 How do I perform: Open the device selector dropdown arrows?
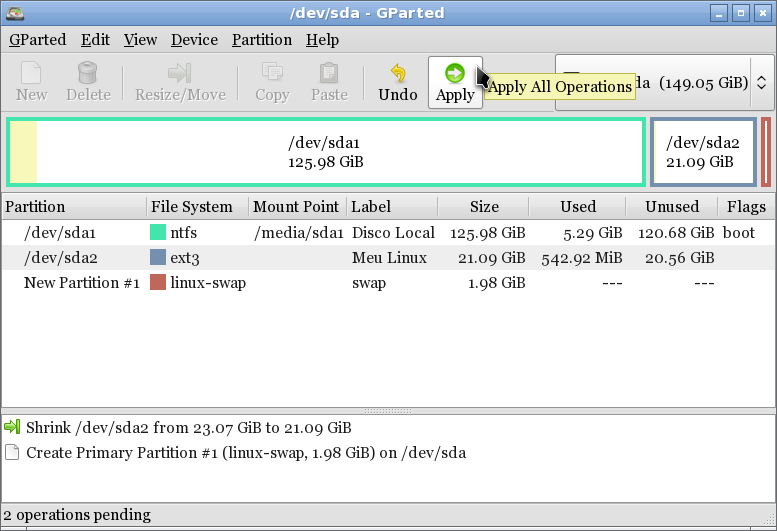[761, 83]
